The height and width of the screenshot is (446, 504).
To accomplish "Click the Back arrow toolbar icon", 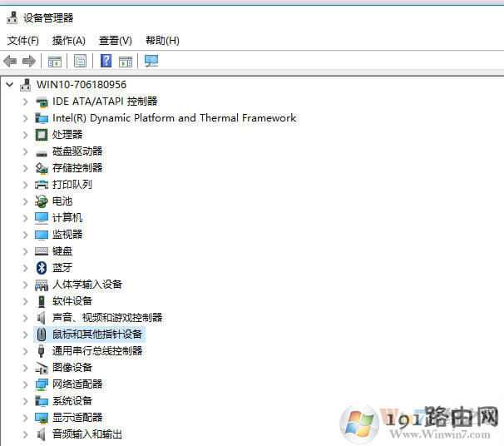I will pos(10,61).
